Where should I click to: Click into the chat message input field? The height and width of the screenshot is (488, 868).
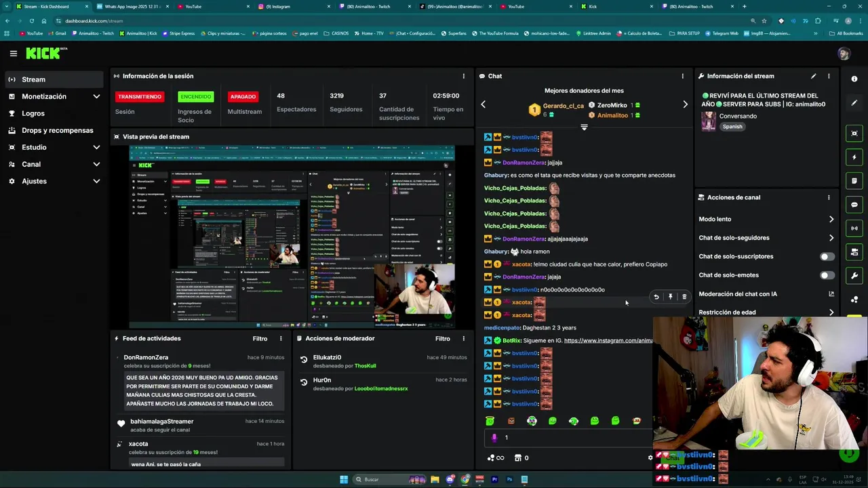pyautogui.click(x=570, y=438)
